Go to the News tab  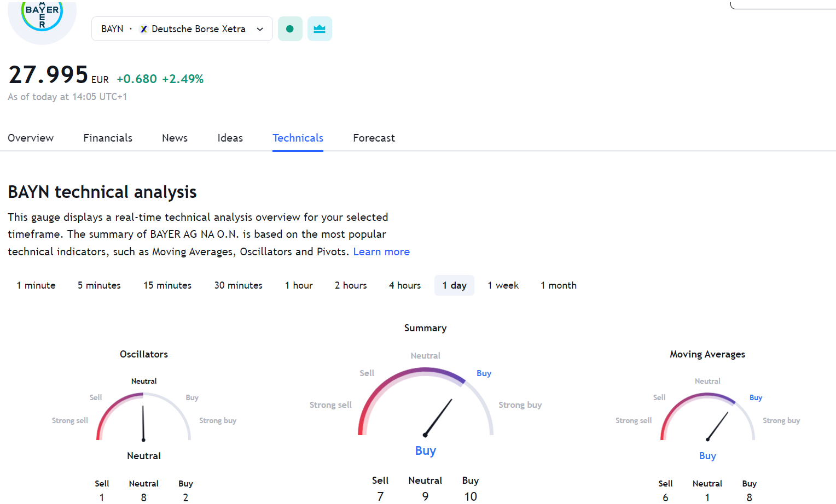tap(175, 138)
